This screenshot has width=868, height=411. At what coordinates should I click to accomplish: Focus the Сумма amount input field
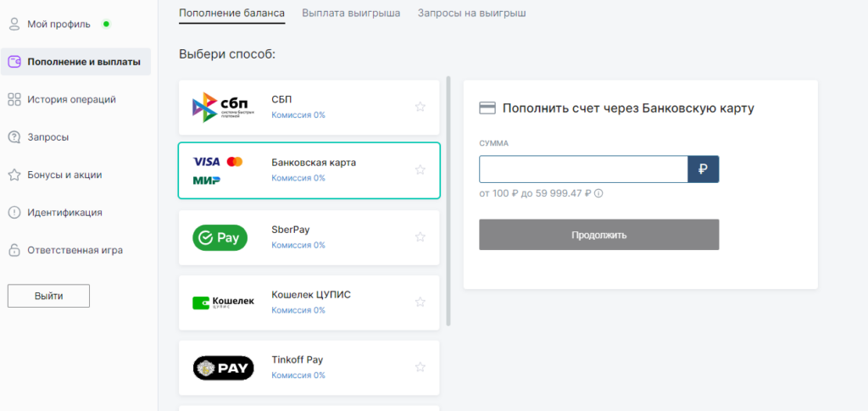pos(583,169)
